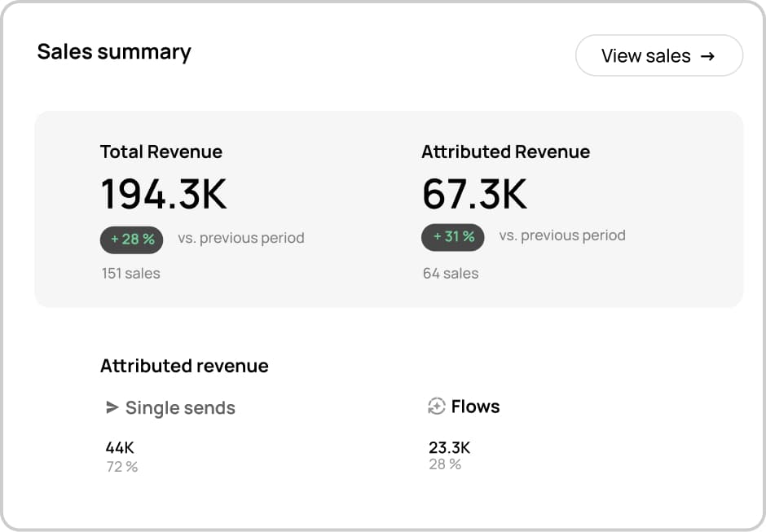Click the 67.3K attributed revenue figure

[x=474, y=194]
